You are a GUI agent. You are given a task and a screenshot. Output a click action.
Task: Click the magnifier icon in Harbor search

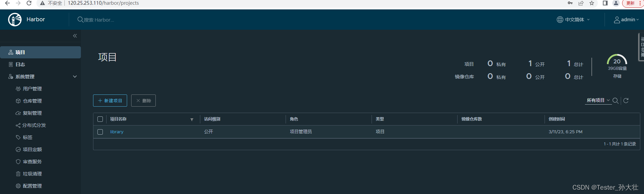pos(80,20)
